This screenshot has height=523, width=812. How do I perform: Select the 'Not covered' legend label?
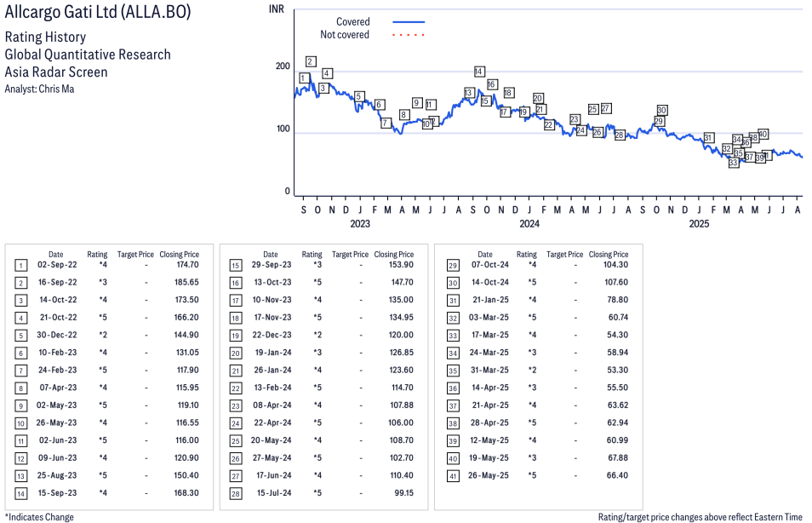coord(345,35)
